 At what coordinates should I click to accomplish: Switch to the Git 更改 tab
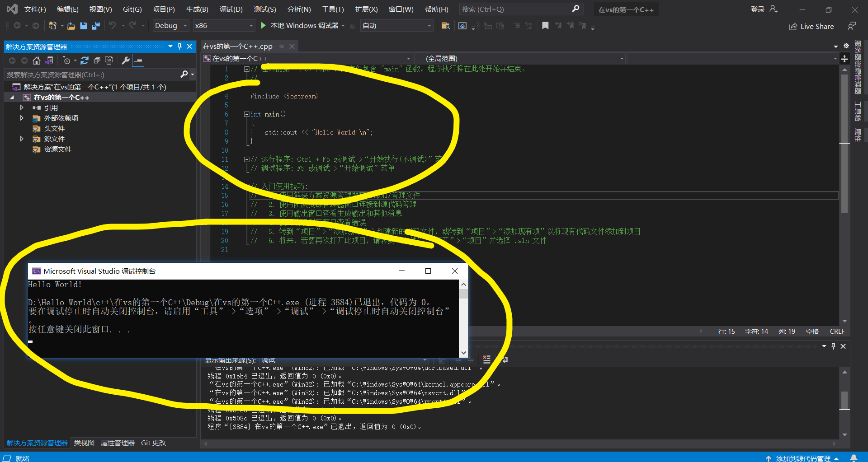153,443
